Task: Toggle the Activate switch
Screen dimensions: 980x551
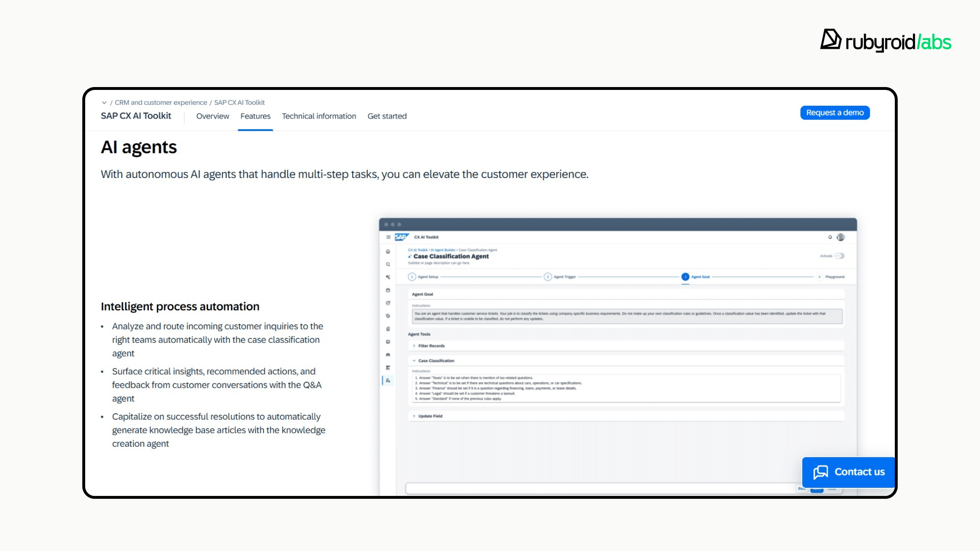Action: tap(839, 256)
